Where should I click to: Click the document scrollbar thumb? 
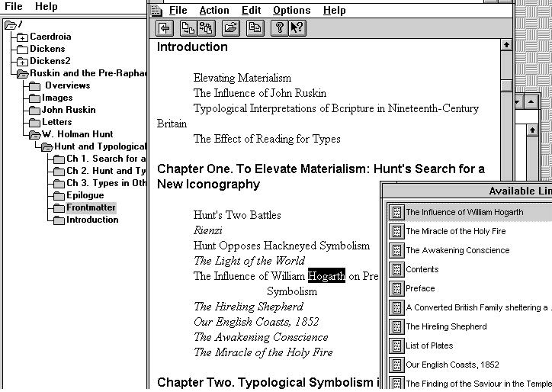[x=506, y=86]
